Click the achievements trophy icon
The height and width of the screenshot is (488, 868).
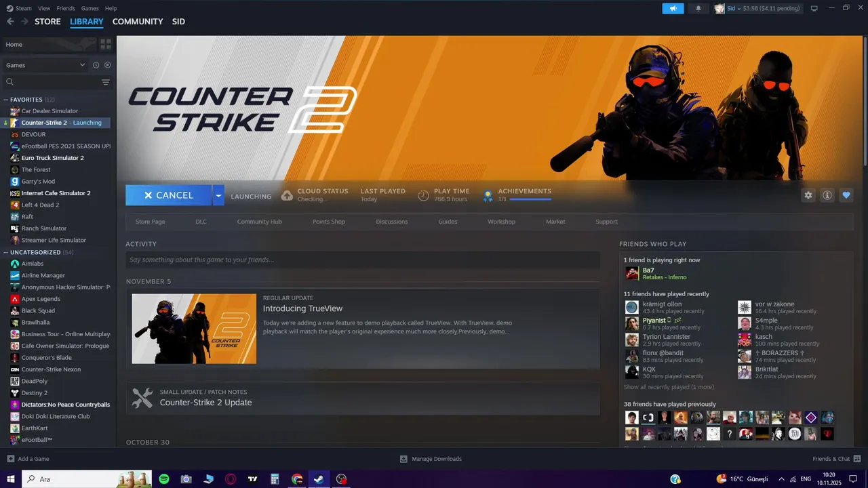(488, 195)
